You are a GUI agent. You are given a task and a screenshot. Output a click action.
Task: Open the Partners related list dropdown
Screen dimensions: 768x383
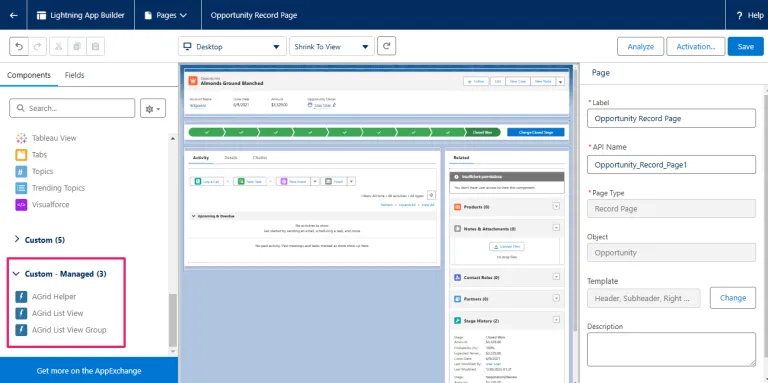(x=556, y=298)
